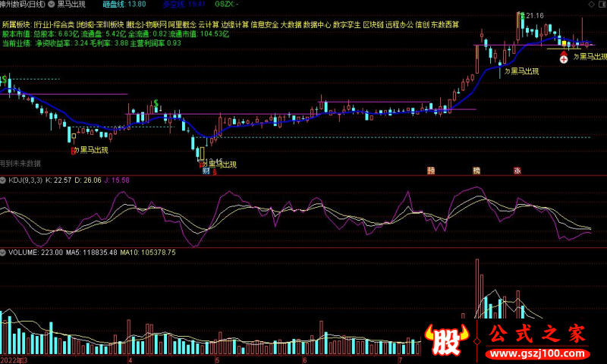The width and height of the screenshot is (607, 364).
Task: Click the D: 26.06 value
Action: coord(88,180)
